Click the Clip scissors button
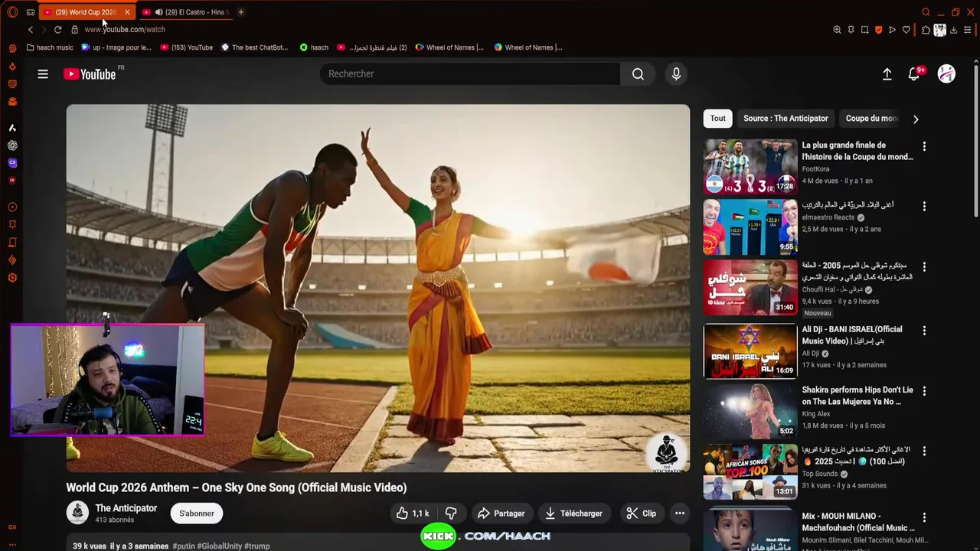The height and width of the screenshot is (551, 980). click(x=642, y=514)
